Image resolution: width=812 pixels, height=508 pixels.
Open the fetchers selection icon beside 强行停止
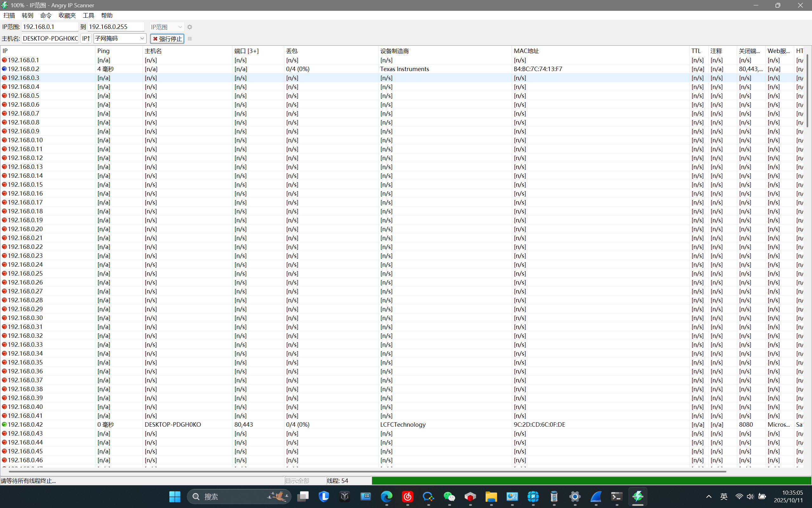[190, 39]
